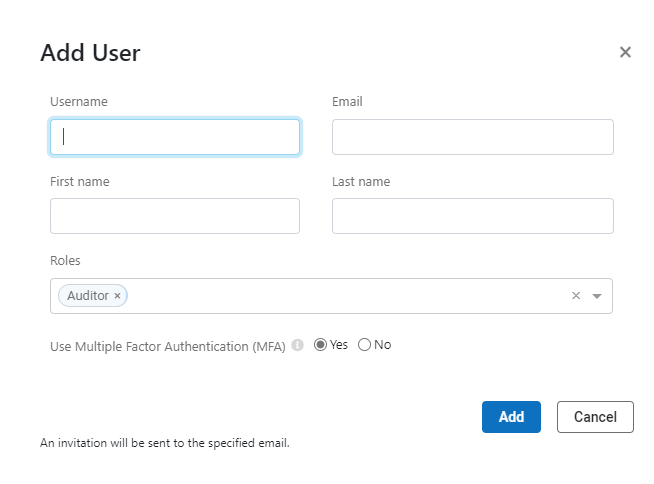The height and width of the screenshot is (484, 654).
Task: Select Yes for Multiple Factor Authentication
Action: (321, 345)
